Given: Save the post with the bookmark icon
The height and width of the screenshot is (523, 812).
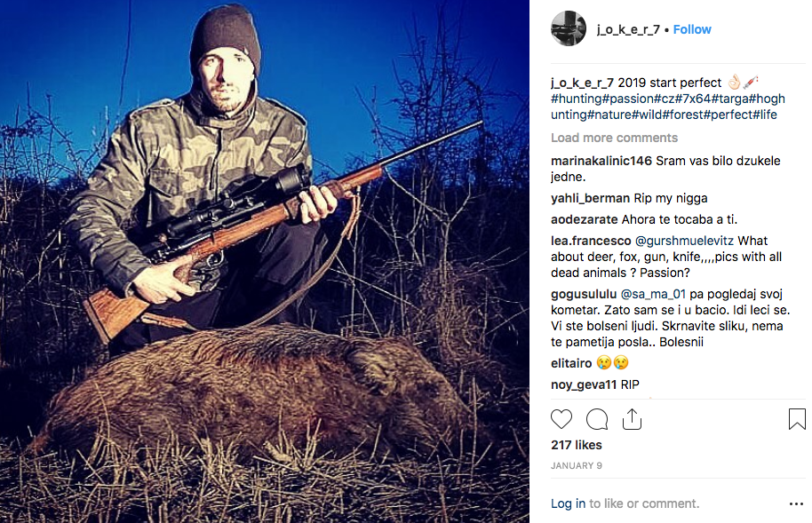Looking at the screenshot, I should [795, 418].
